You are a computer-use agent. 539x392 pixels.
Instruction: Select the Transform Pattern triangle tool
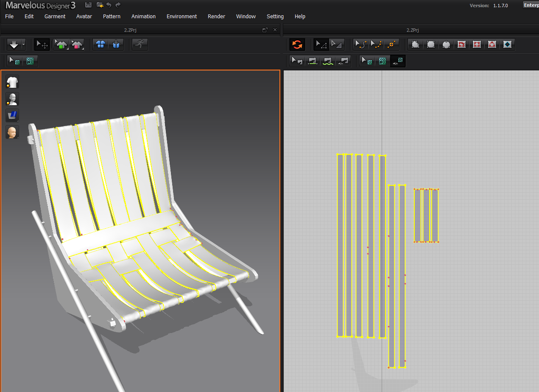[336, 45]
